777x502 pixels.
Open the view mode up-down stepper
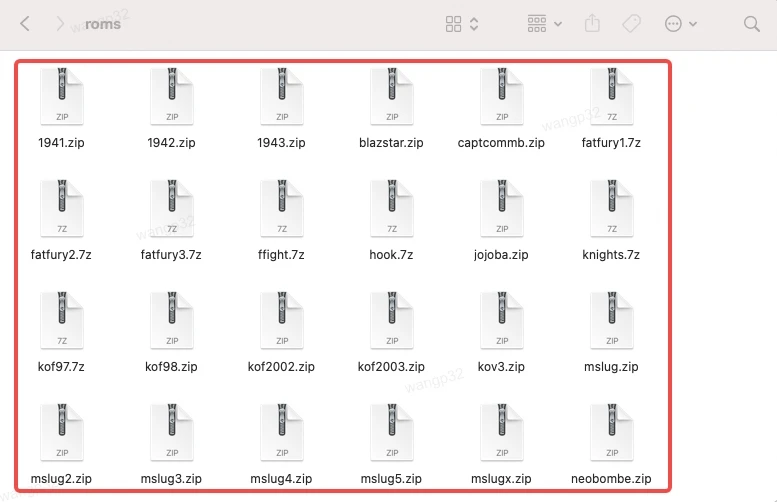[474, 24]
